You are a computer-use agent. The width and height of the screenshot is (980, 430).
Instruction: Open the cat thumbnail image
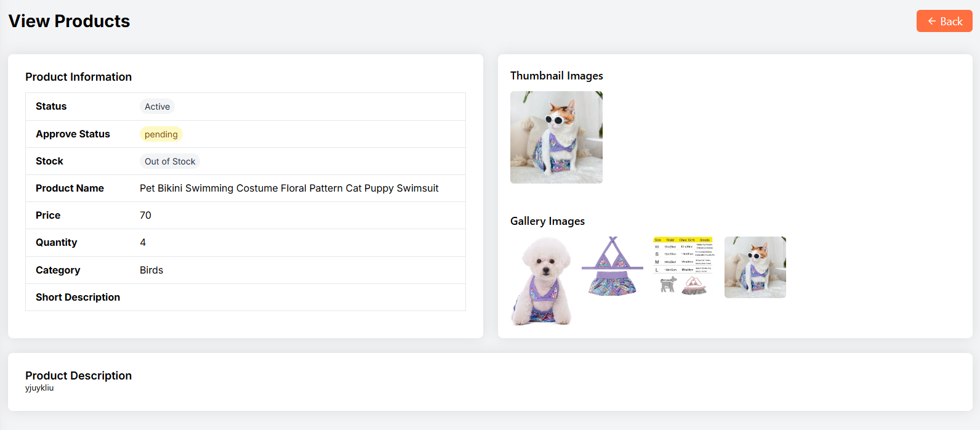tap(556, 137)
